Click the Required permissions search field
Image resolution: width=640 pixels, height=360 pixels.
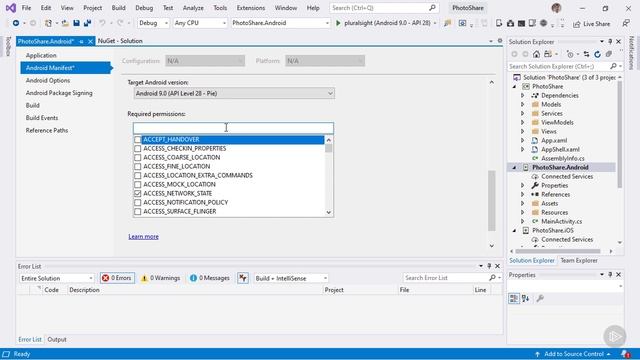point(233,128)
